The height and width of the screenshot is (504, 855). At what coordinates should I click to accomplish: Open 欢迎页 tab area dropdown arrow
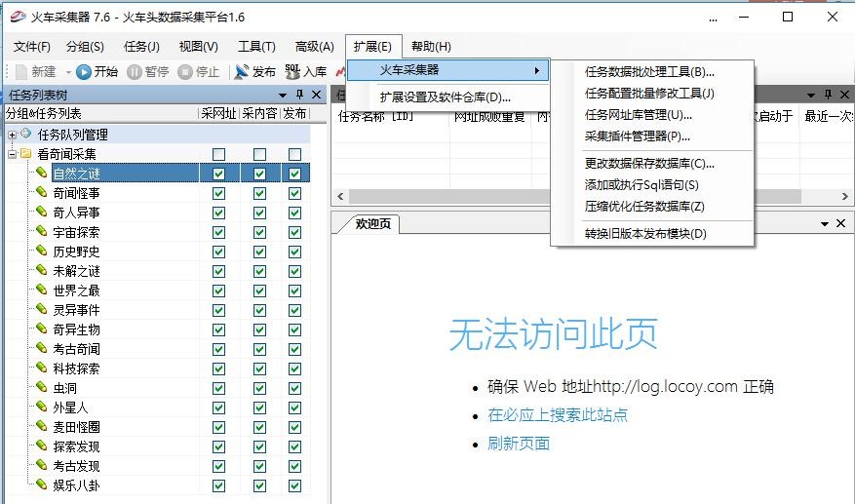point(825,223)
